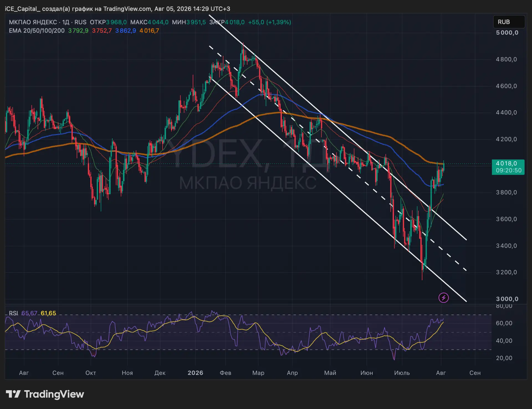Viewport: 532px width, 409px height.
Task: Click the Июль label on time axis
Action: click(402, 373)
